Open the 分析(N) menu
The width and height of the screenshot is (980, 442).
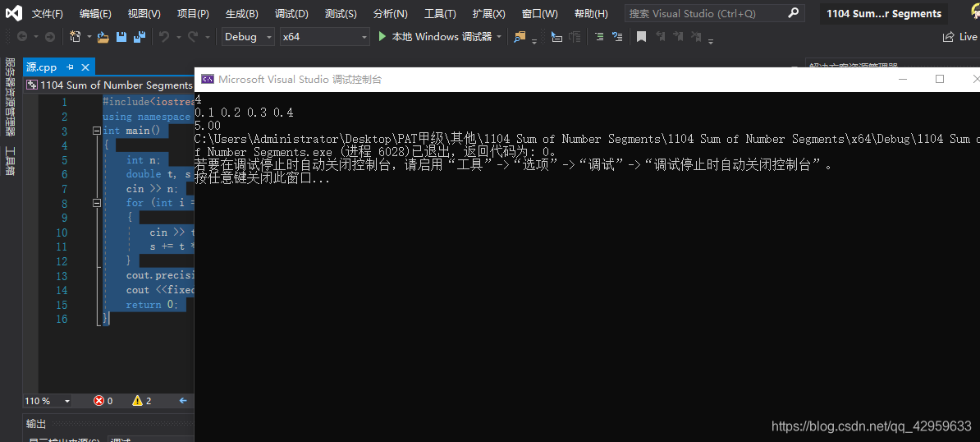(391, 14)
